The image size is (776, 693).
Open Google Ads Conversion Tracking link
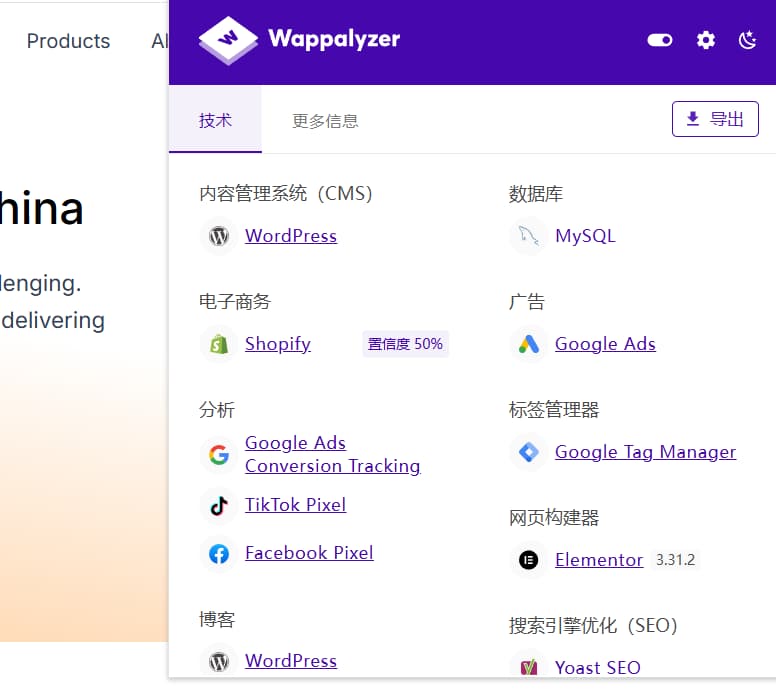[333, 454]
